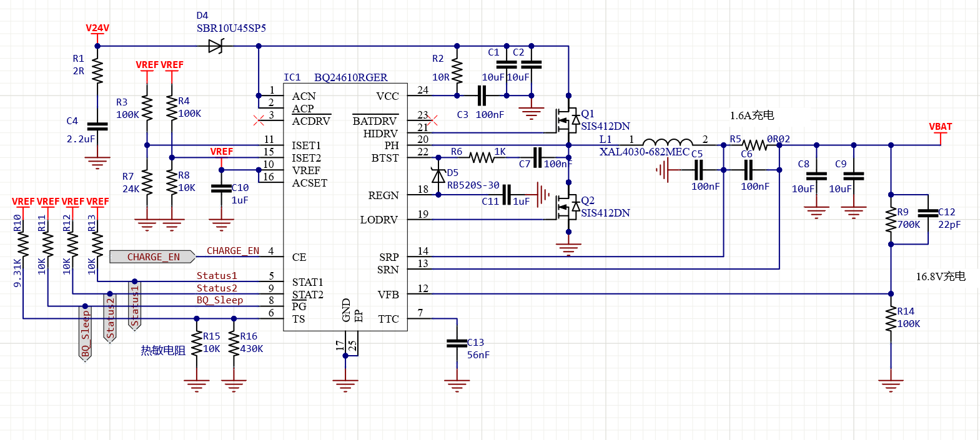Click the L1 inductor coil symbol
This screenshot has height=440, width=980.
[668, 142]
